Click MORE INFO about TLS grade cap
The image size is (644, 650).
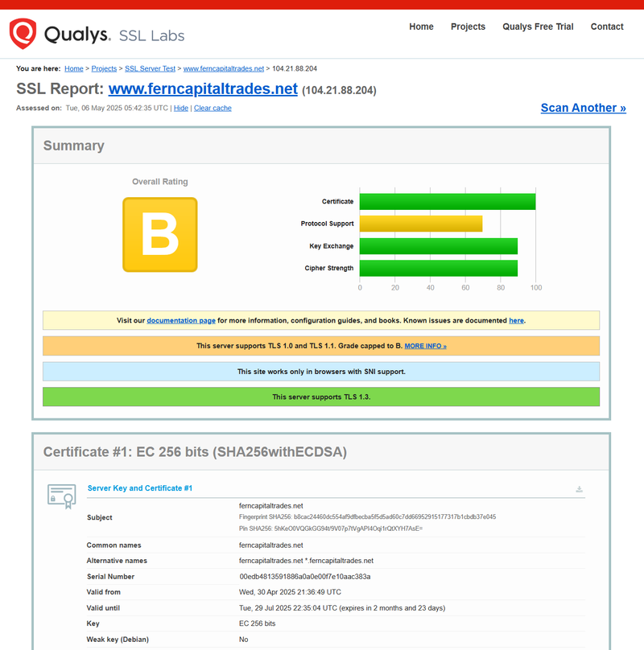pyautogui.click(x=425, y=346)
